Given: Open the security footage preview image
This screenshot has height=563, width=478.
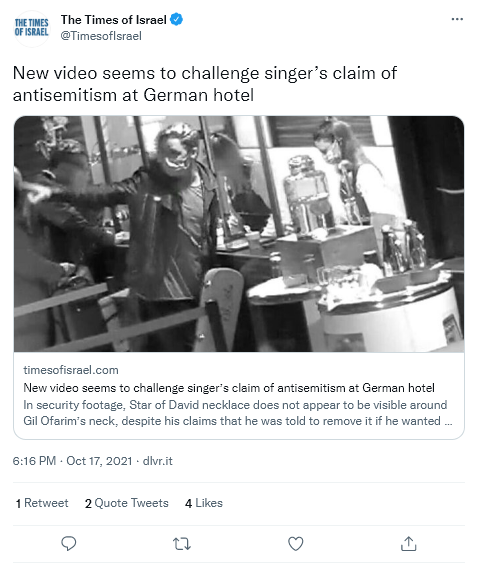Looking at the screenshot, I should 239,234.
